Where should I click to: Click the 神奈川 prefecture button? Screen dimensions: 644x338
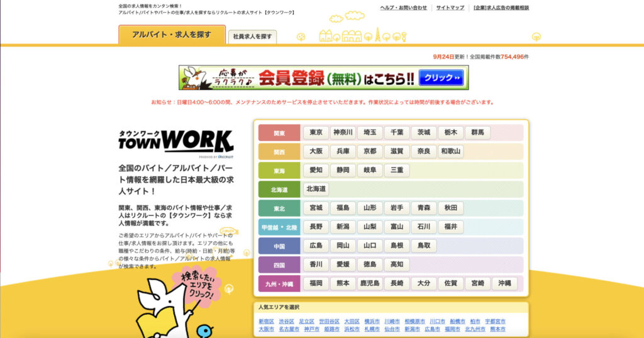pyautogui.click(x=343, y=133)
